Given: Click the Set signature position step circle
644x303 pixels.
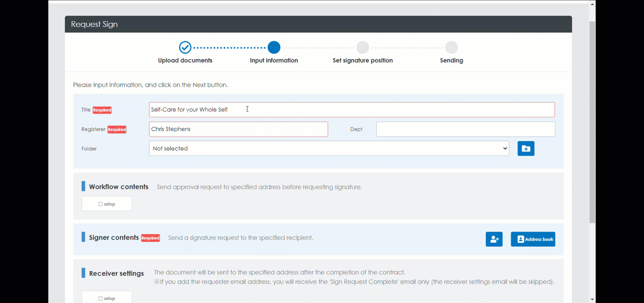Looking at the screenshot, I should tap(363, 48).
